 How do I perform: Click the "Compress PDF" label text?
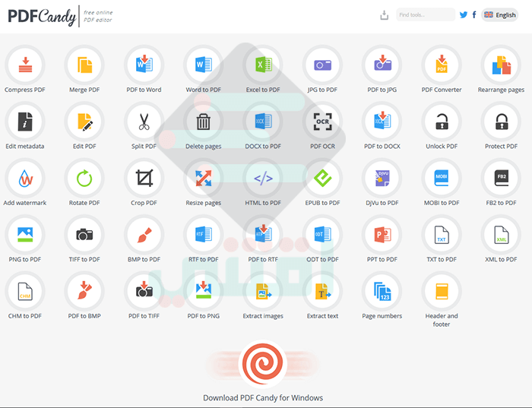click(x=25, y=90)
